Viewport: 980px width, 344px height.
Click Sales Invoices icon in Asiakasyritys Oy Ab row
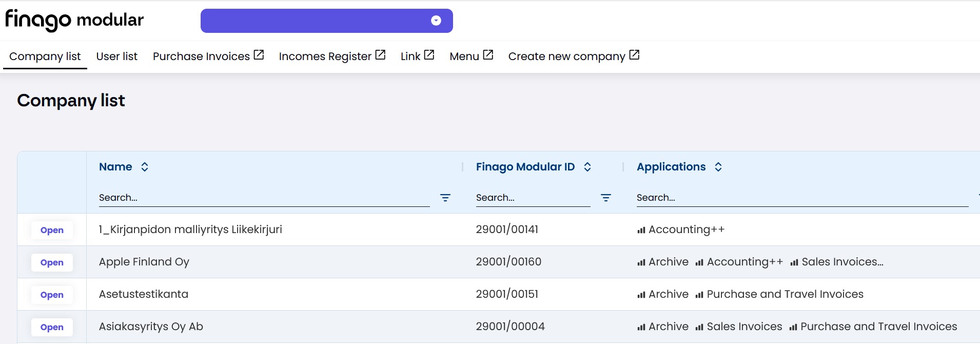pyautogui.click(x=699, y=328)
